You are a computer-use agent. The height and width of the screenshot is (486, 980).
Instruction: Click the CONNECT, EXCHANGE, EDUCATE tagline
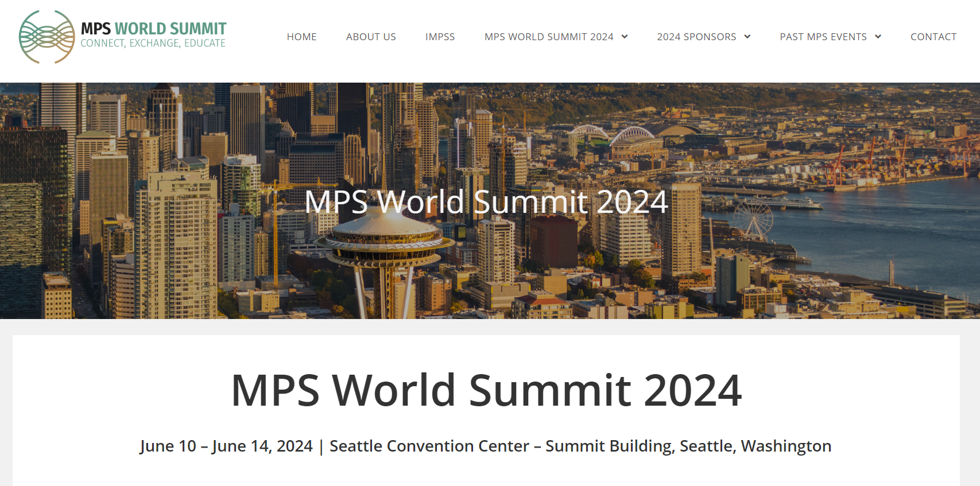tap(153, 43)
